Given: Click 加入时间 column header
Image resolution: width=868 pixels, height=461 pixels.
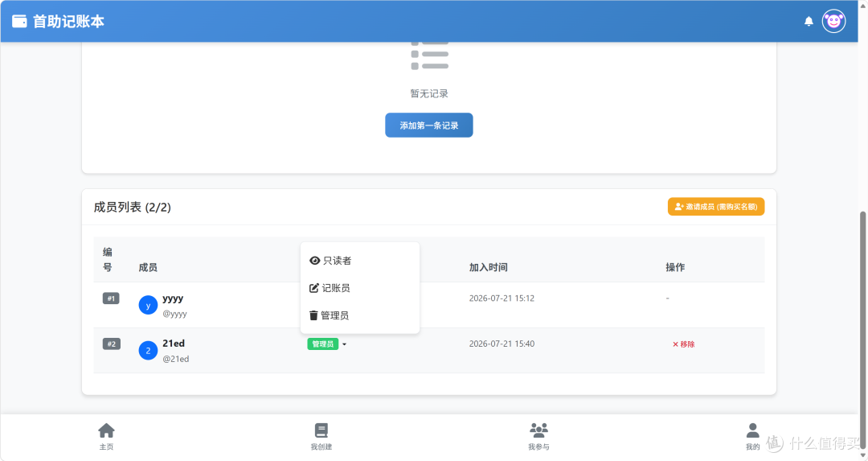Looking at the screenshot, I should (x=489, y=267).
